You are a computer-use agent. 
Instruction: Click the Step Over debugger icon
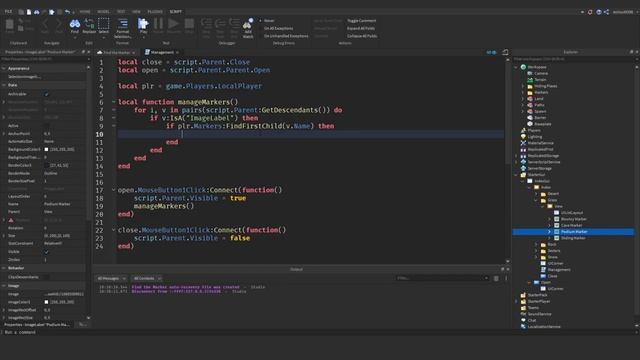(220, 24)
